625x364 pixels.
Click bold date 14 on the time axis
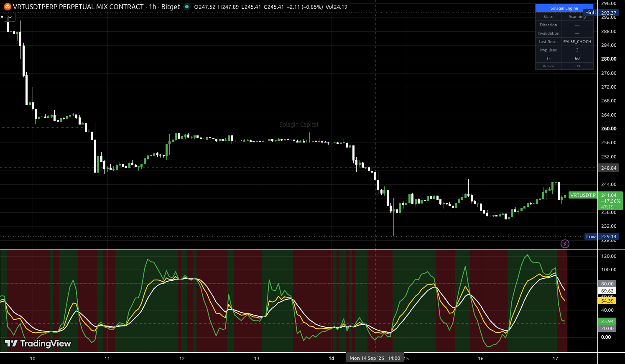[x=332, y=359]
